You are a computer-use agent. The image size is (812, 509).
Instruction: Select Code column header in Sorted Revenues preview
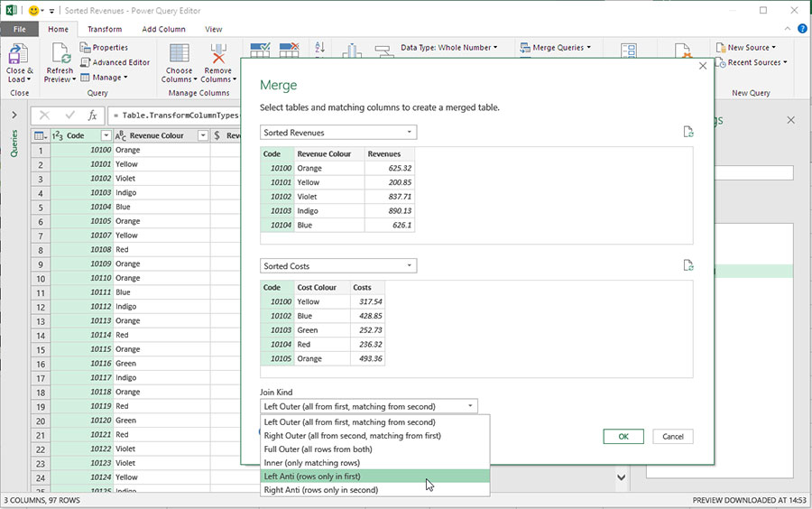click(x=277, y=153)
